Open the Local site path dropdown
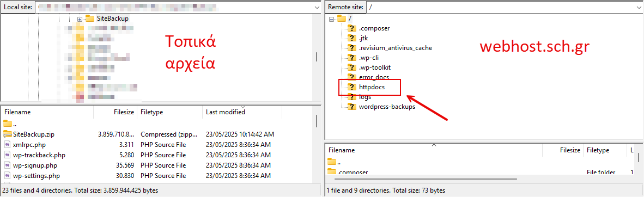The image size is (644, 197). click(x=317, y=8)
